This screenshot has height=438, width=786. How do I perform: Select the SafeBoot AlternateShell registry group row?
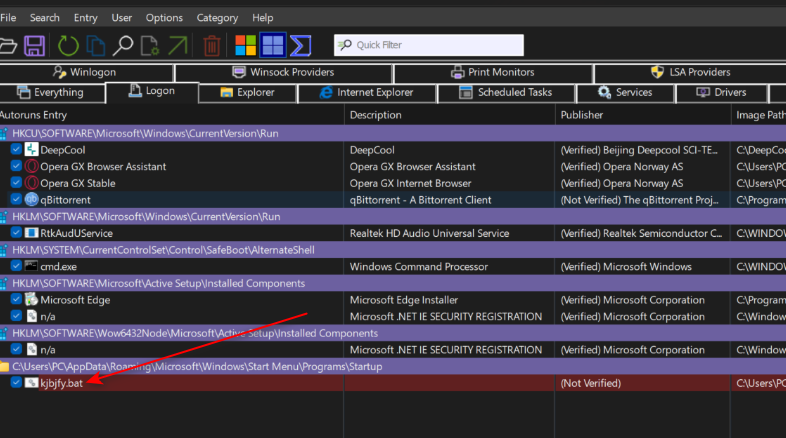pos(393,250)
